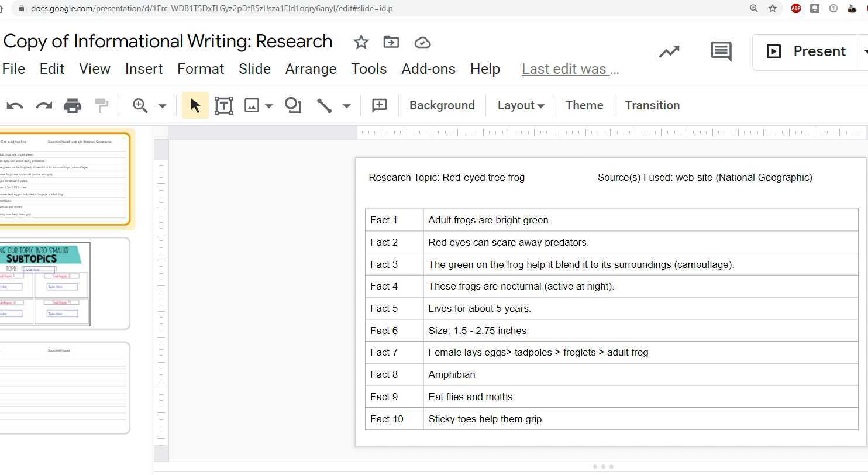Open the activity dashboard trend icon

669,51
